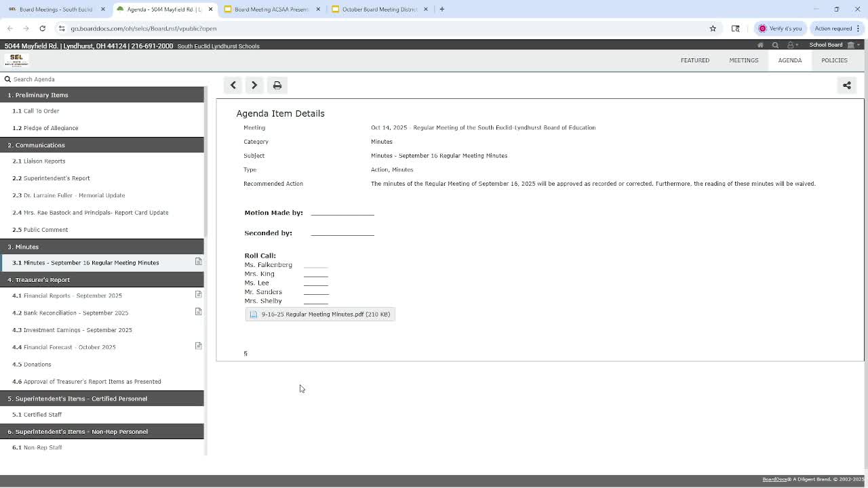Collapse section 5. Superintendent's Items - Certified Personnel
868x488 pixels.
(x=102, y=399)
